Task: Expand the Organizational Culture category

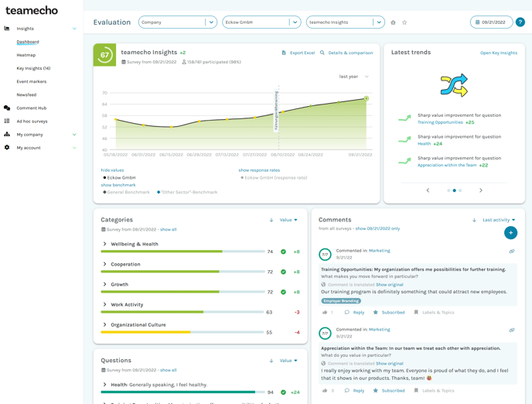Action: pos(104,324)
